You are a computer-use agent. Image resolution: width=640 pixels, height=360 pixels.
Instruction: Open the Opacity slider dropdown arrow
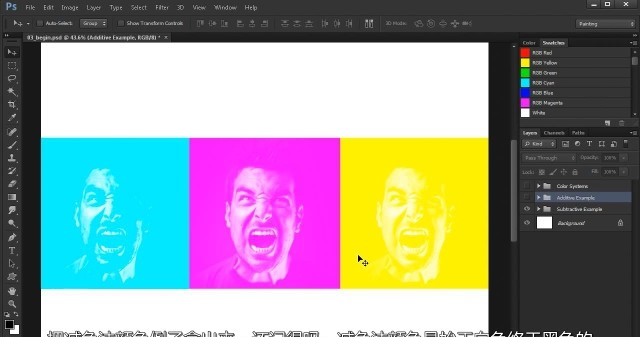624,158
